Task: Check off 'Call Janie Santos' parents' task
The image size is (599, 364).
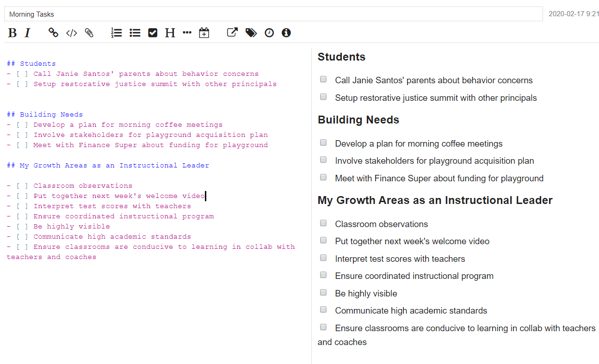Action: click(323, 80)
